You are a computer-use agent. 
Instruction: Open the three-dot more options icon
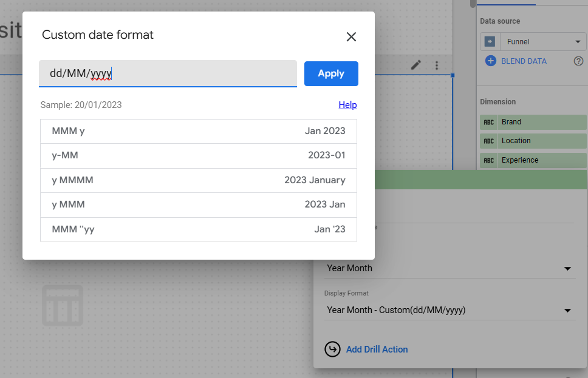[437, 64]
